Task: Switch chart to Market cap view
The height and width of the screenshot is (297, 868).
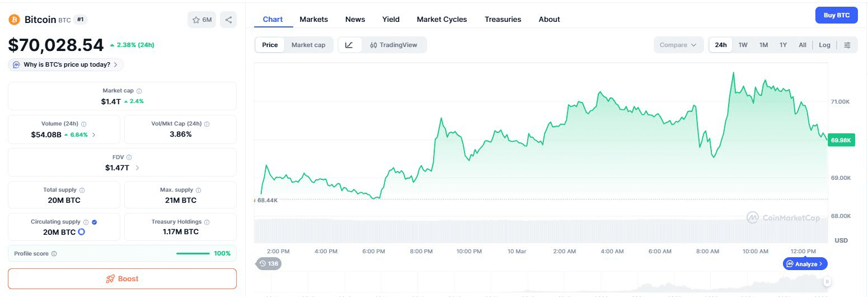Action: (x=308, y=45)
